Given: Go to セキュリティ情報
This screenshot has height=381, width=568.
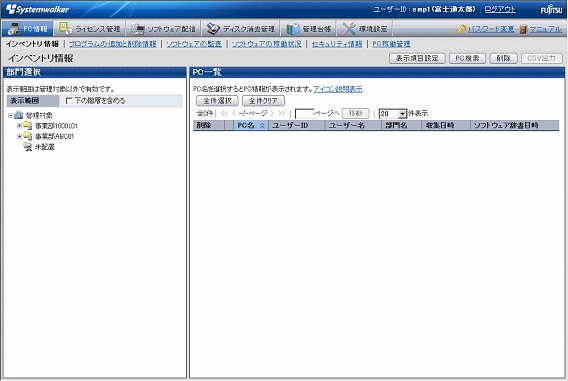Looking at the screenshot, I should [337, 44].
